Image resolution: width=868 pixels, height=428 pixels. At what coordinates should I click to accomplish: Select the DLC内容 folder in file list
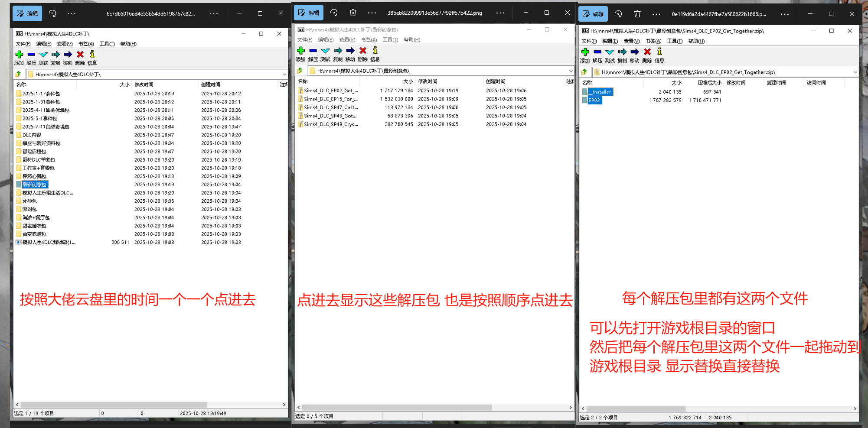[x=32, y=135]
